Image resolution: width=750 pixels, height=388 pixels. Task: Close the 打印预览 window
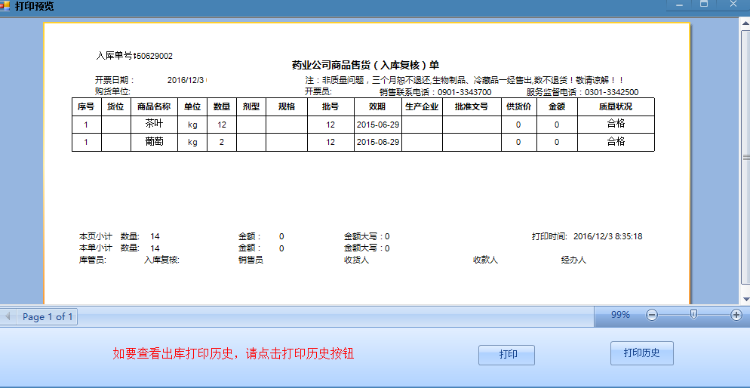[733, 4]
